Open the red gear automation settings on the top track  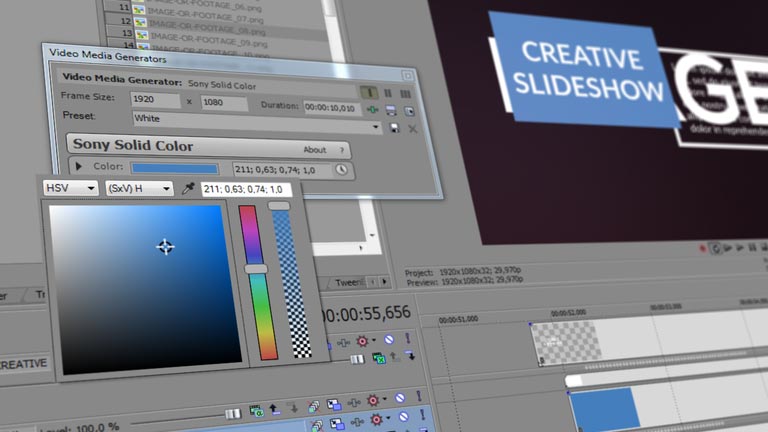tap(362, 341)
